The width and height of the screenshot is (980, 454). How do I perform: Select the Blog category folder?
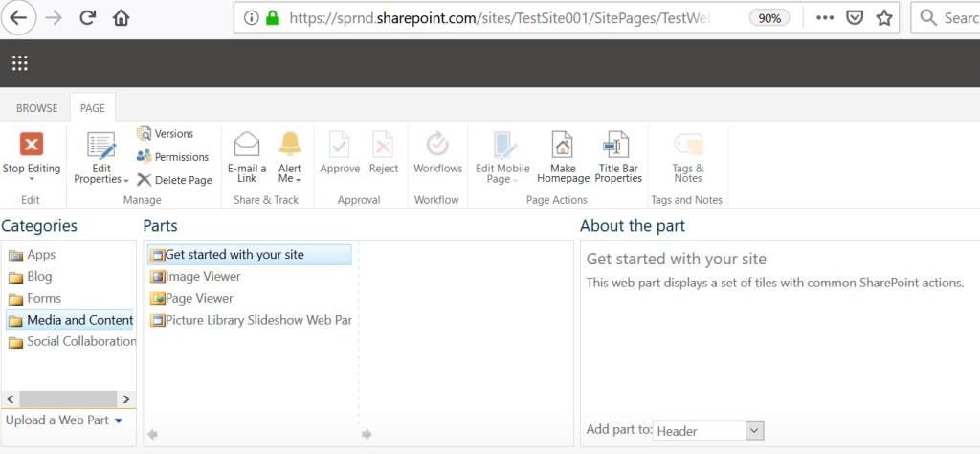30,277
